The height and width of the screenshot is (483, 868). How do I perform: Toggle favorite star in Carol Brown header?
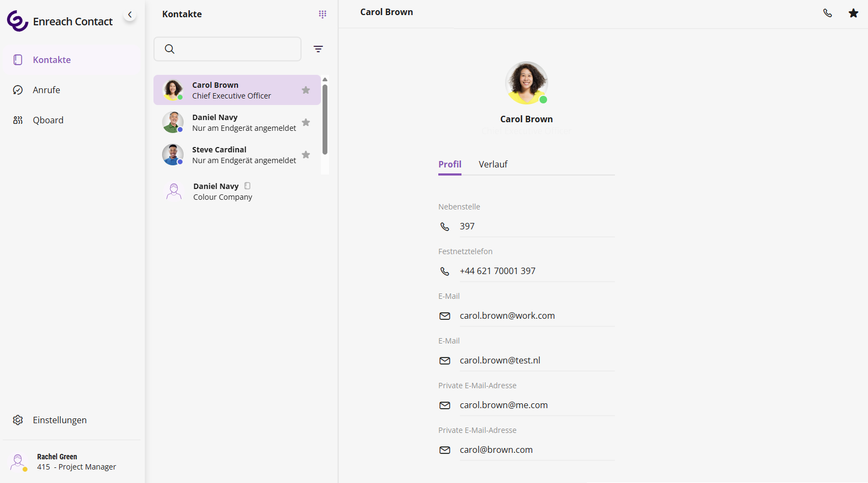pos(853,13)
